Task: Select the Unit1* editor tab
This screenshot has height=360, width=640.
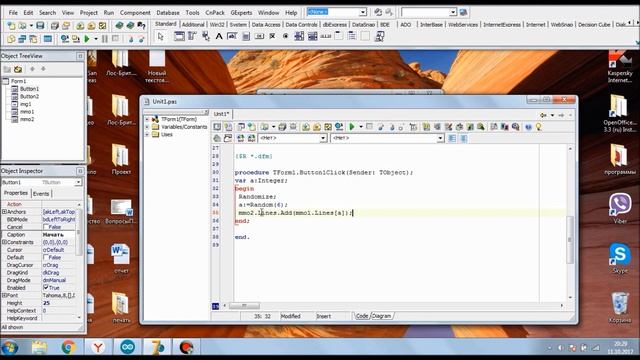Action: [x=222, y=114]
